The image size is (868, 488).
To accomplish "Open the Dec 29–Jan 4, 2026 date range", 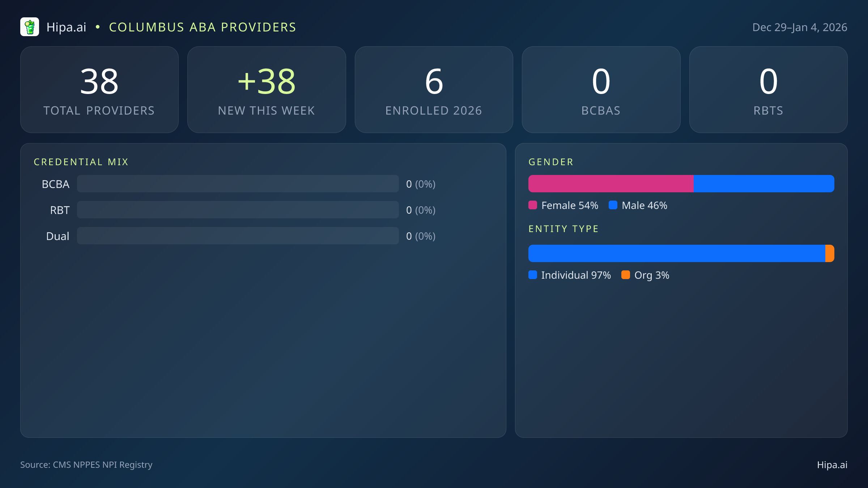I will pos(800,27).
